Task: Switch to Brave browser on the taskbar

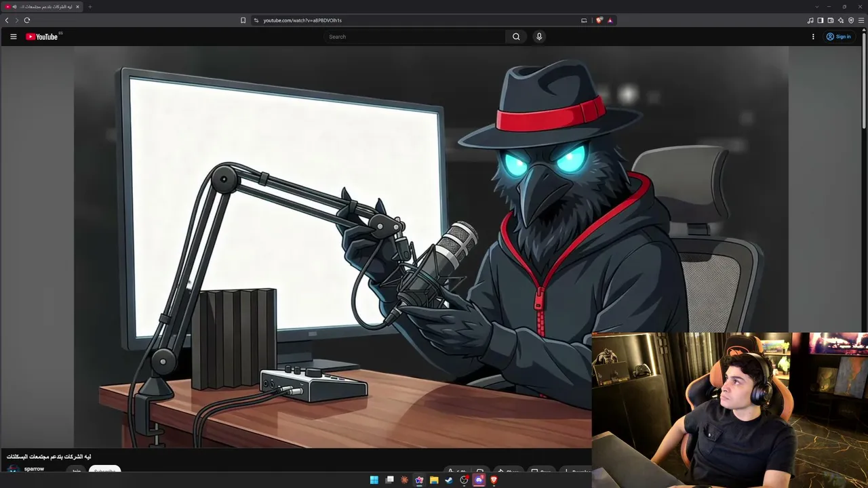Action: point(494,480)
